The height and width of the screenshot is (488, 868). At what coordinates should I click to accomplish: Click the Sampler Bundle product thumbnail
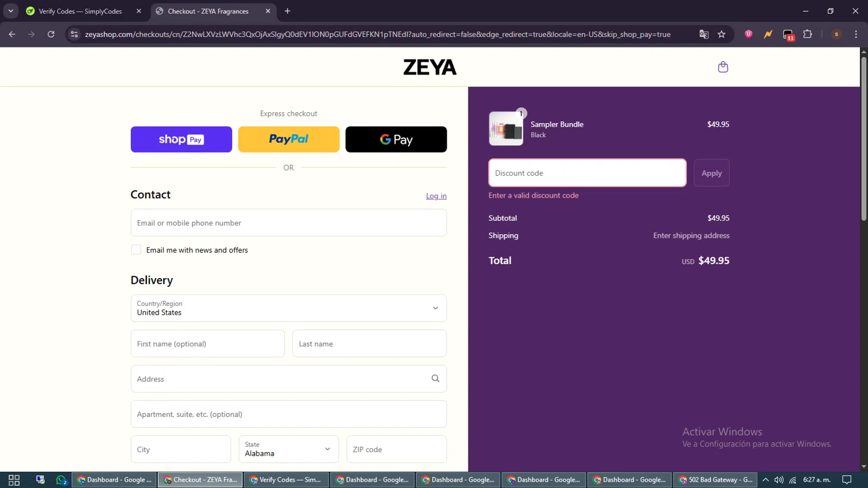pyautogui.click(x=506, y=128)
